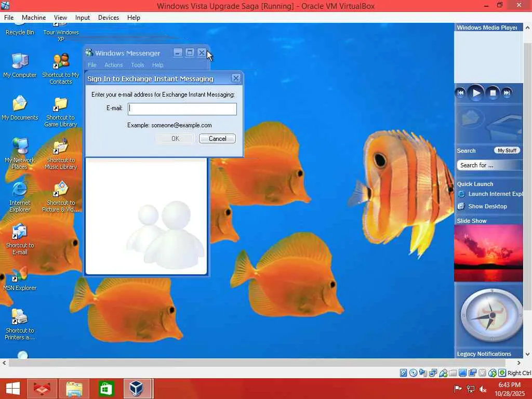
Task: Open the Recycle Bin desktop icon
Action: (x=20, y=31)
